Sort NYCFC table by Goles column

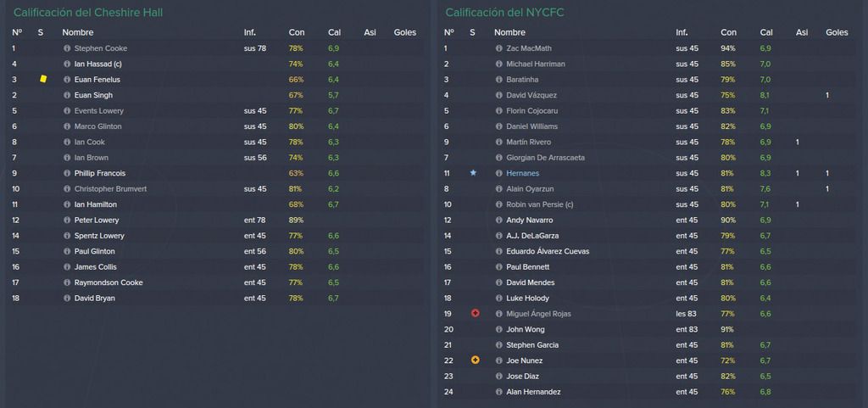[x=837, y=33]
